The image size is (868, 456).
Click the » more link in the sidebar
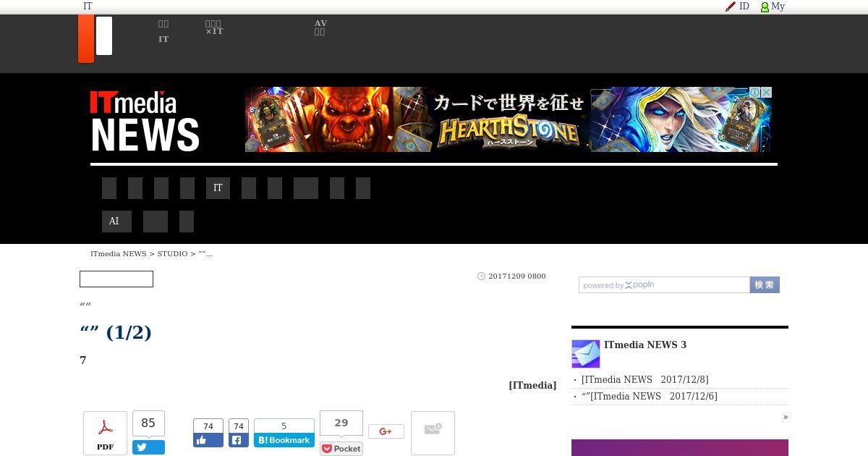coord(786,417)
